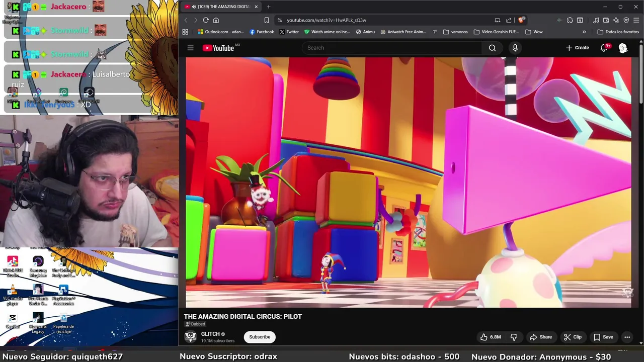Click into the YouTube Search field

(x=392, y=48)
